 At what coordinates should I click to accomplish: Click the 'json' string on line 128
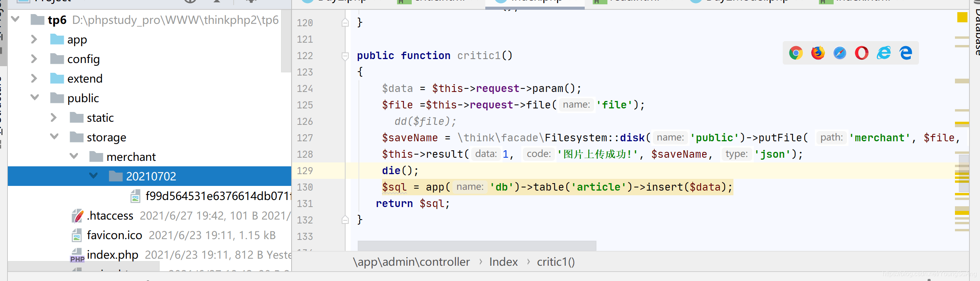point(772,154)
